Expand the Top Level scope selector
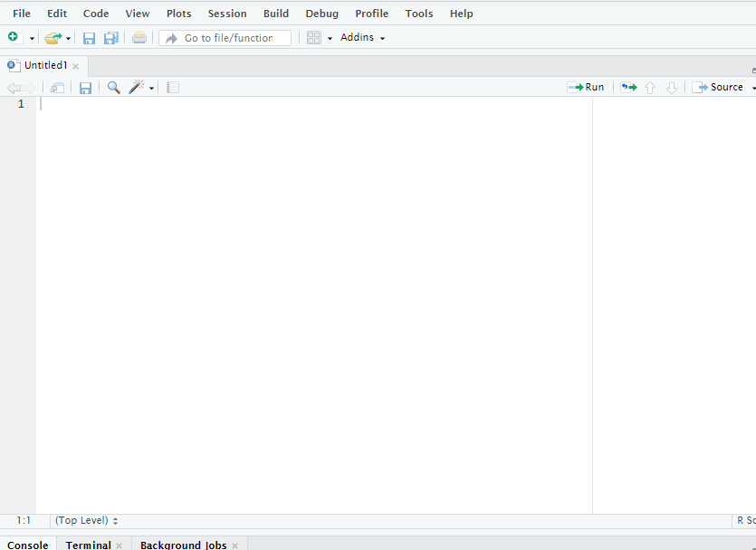 [87, 521]
